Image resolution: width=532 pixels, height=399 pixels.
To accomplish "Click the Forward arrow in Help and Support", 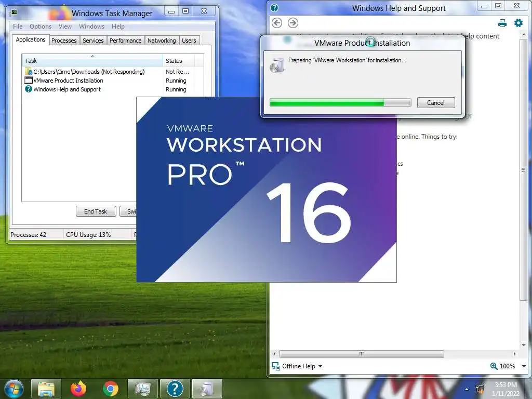I will [x=293, y=23].
